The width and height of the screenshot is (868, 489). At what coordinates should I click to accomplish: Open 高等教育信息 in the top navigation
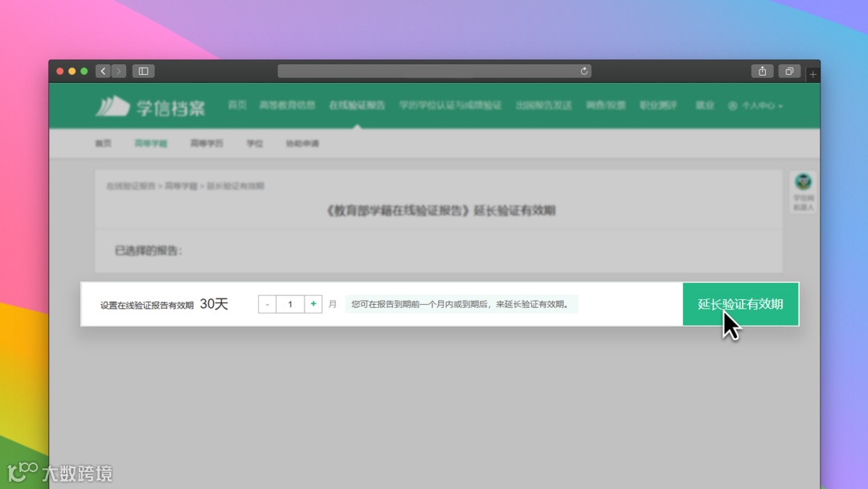287,105
